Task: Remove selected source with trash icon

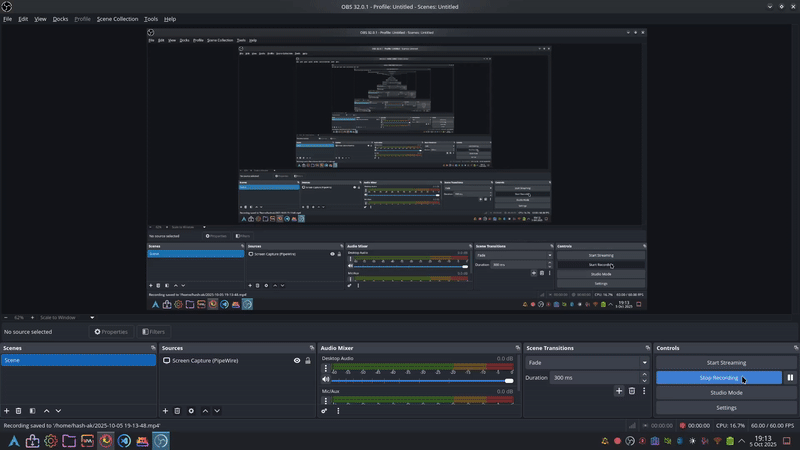Action: [177, 411]
